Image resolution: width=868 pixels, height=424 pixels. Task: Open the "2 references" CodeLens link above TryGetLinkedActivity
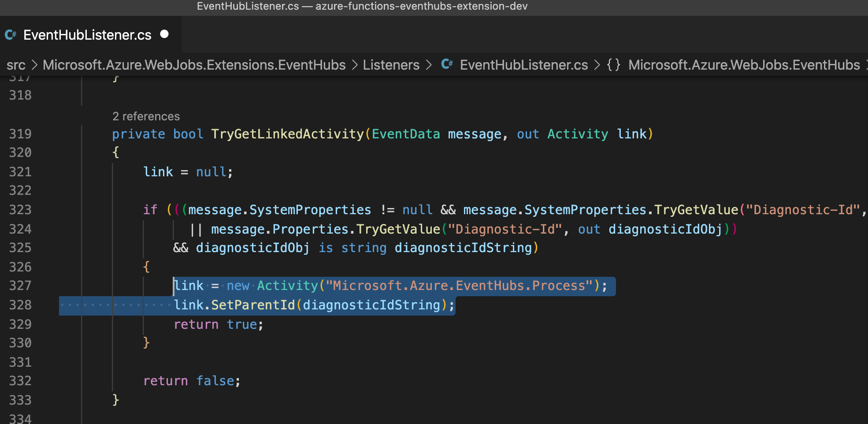coord(146,116)
